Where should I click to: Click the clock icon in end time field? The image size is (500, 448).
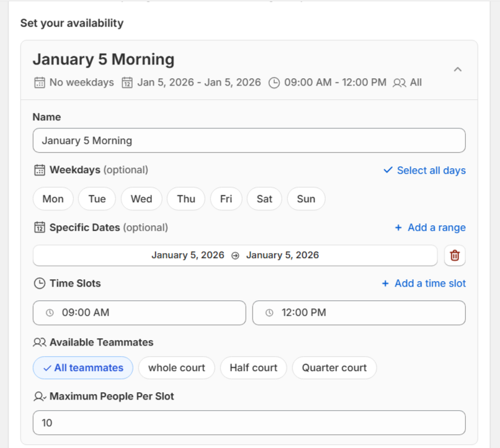[269, 313]
